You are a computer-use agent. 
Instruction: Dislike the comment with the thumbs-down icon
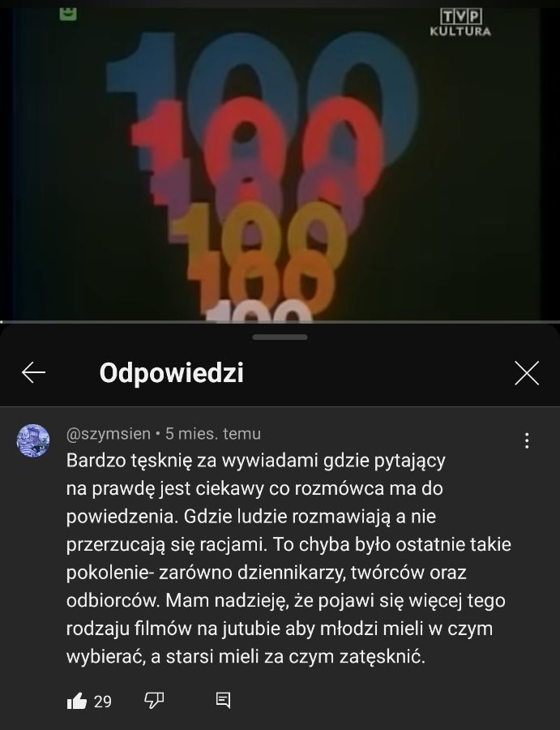click(154, 700)
